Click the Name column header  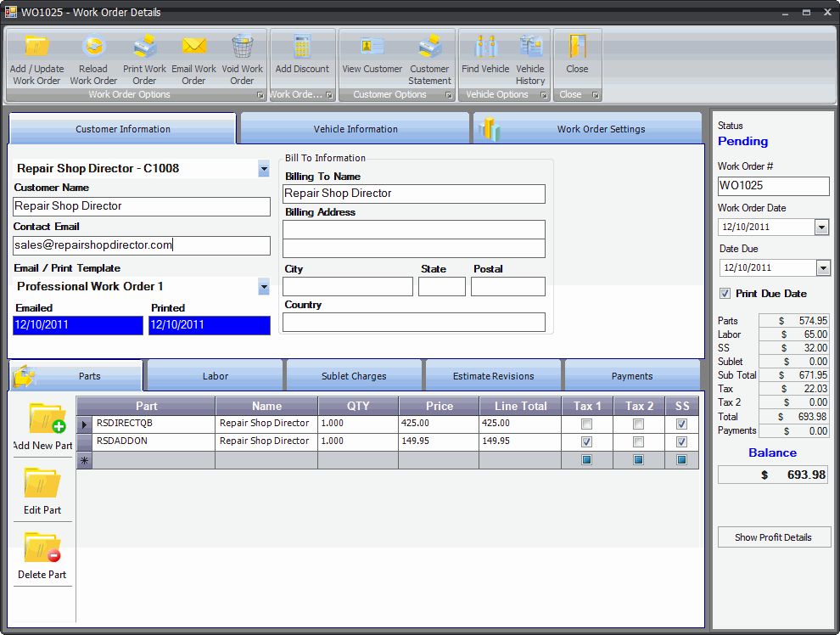point(266,406)
